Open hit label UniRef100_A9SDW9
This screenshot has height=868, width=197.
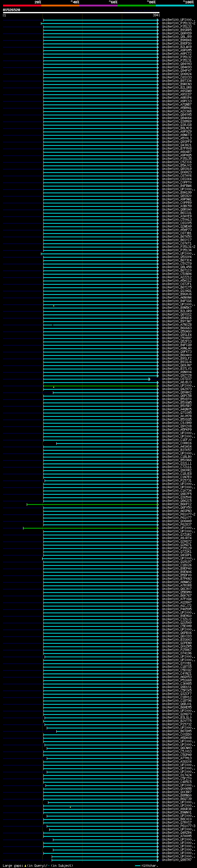point(177,91)
